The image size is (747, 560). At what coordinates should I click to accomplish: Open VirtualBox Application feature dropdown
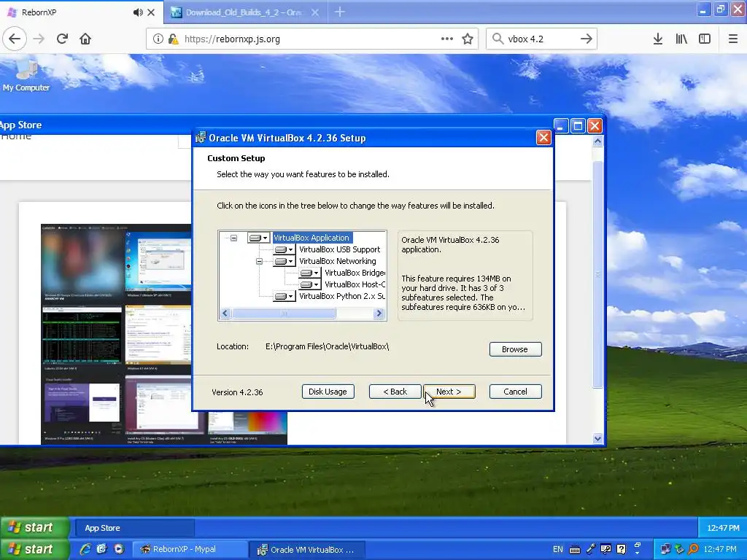259,238
